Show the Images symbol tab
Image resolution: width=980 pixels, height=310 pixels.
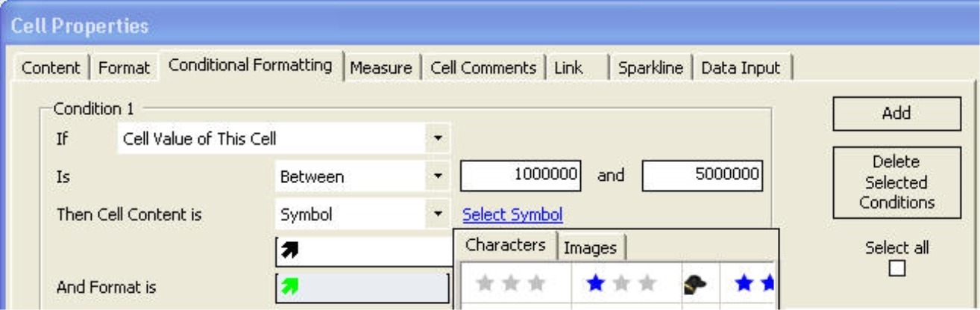tap(590, 248)
